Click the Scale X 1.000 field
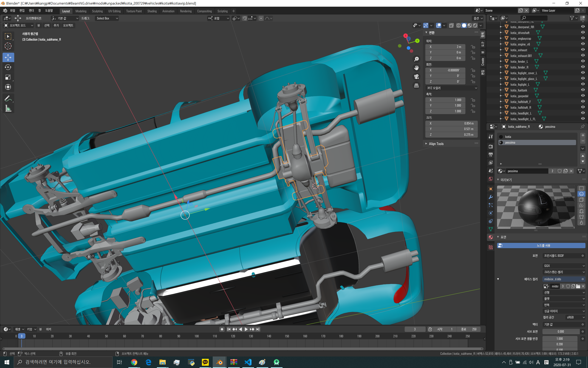The width and height of the screenshot is (588, 368). click(x=445, y=100)
